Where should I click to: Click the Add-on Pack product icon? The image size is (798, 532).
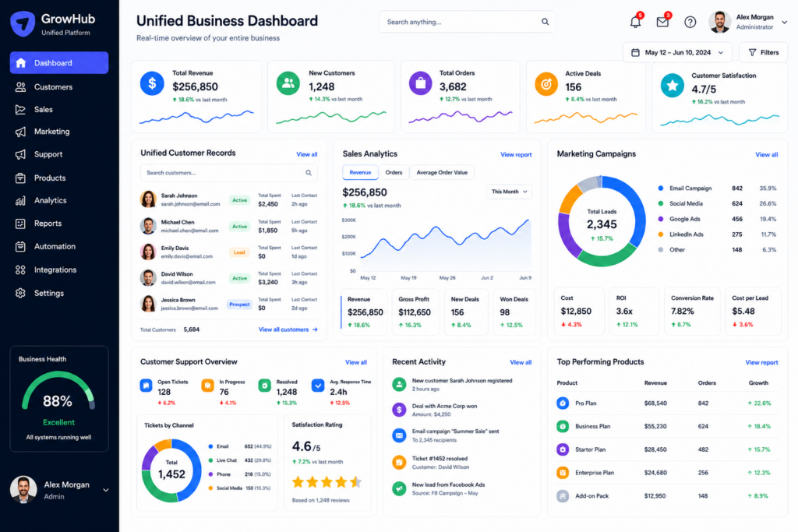(x=563, y=496)
